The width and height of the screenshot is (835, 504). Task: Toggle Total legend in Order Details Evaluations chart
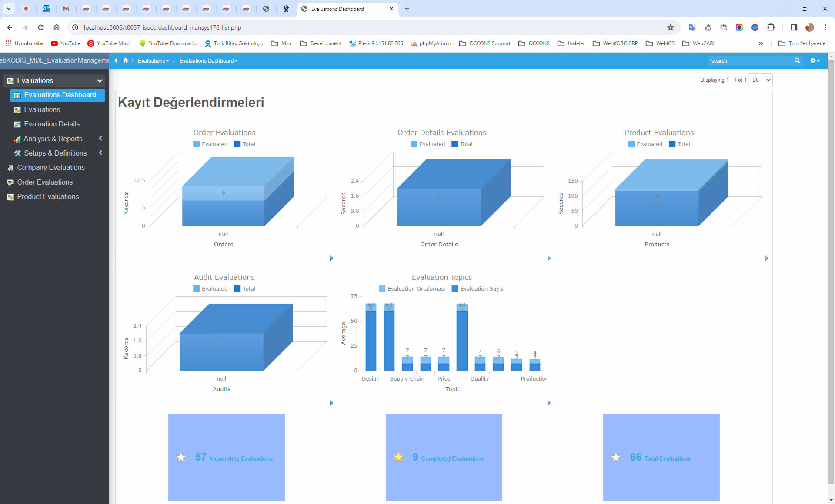tap(462, 144)
